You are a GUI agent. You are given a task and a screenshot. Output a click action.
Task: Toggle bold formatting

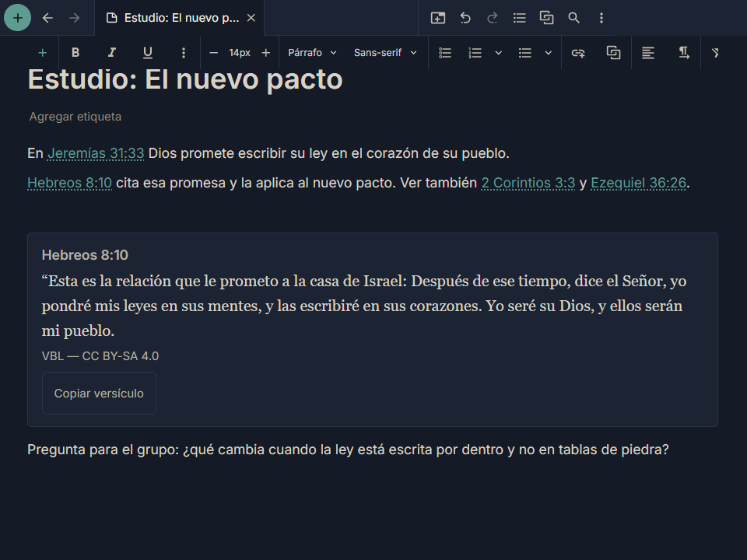(x=75, y=53)
